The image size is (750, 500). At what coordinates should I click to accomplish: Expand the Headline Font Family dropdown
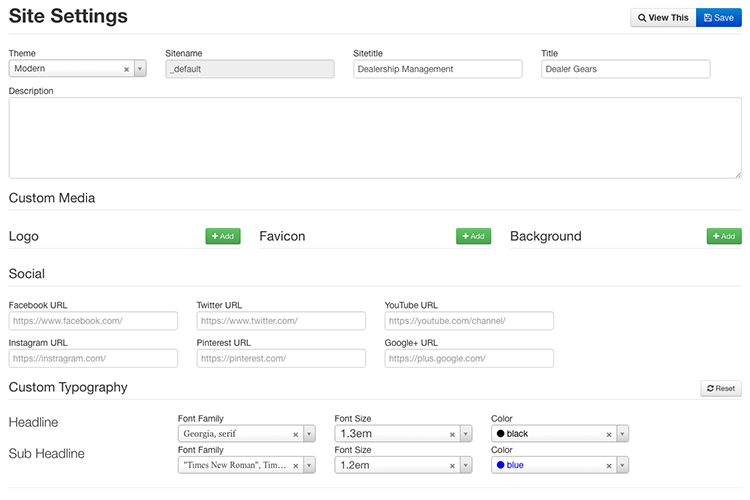(309, 434)
